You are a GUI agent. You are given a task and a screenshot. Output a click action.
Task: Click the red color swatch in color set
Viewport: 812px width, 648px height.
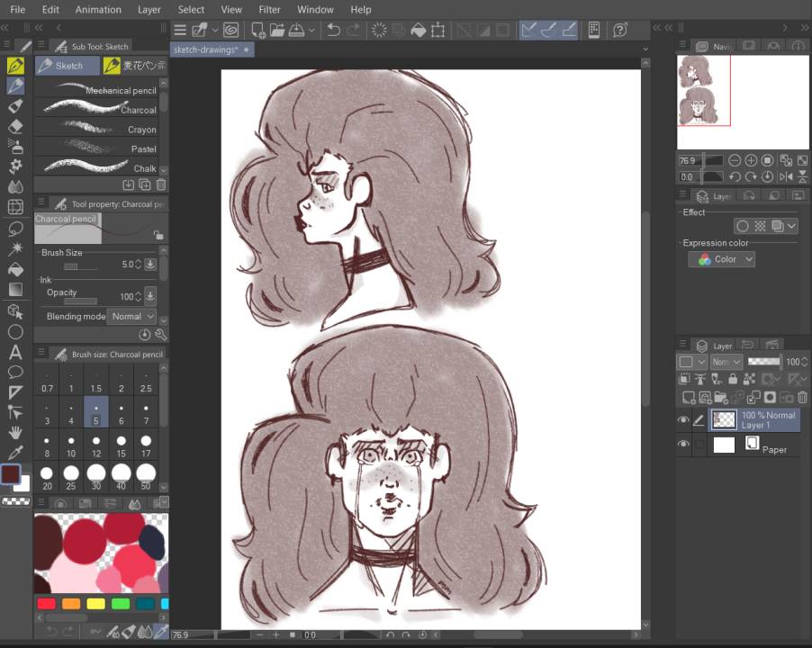point(46,604)
